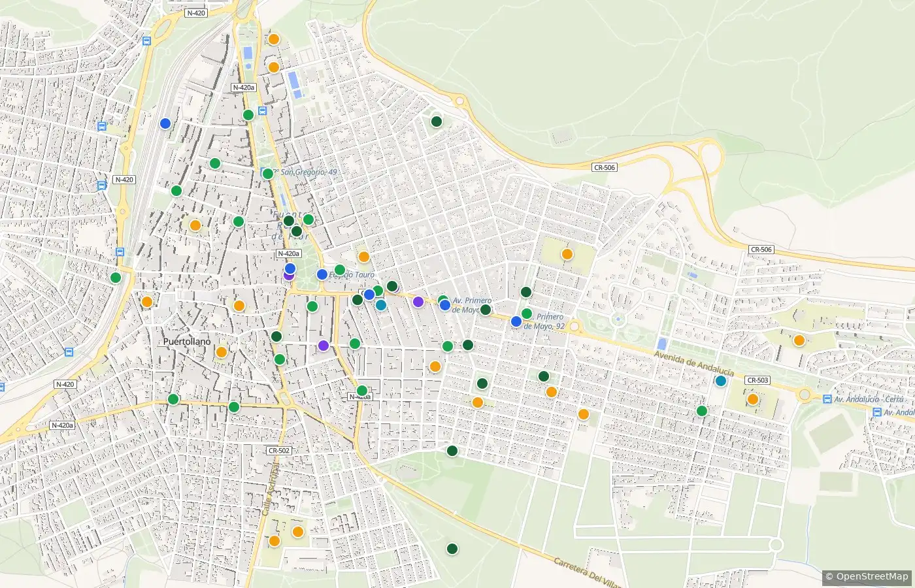This screenshot has width=915, height=588.
Task: Click the bus stop icon beside Av. Andalucía - Cerrú label
Action: pyautogui.click(x=827, y=399)
